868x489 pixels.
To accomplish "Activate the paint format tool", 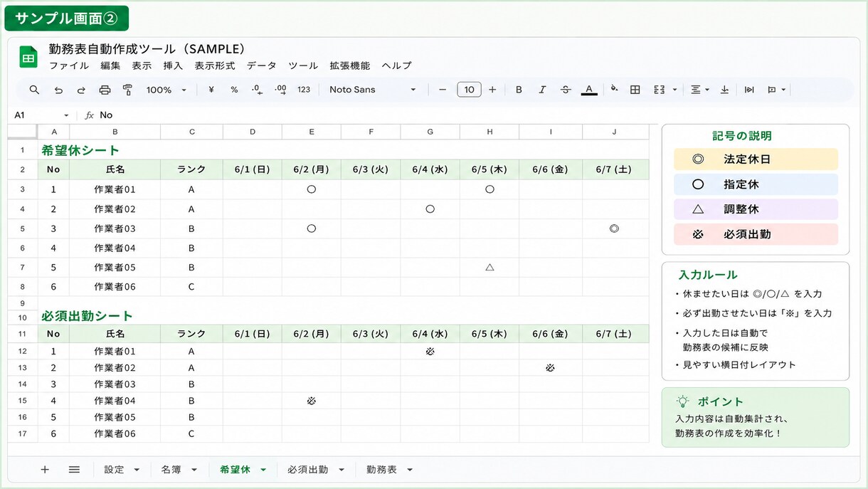I will pos(128,90).
